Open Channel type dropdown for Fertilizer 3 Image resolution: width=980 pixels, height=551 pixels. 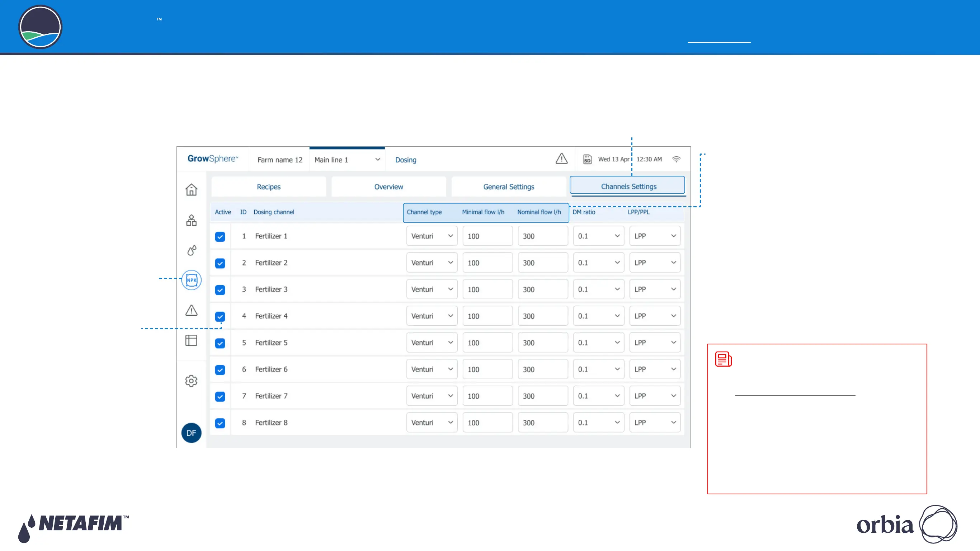pyautogui.click(x=432, y=289)
